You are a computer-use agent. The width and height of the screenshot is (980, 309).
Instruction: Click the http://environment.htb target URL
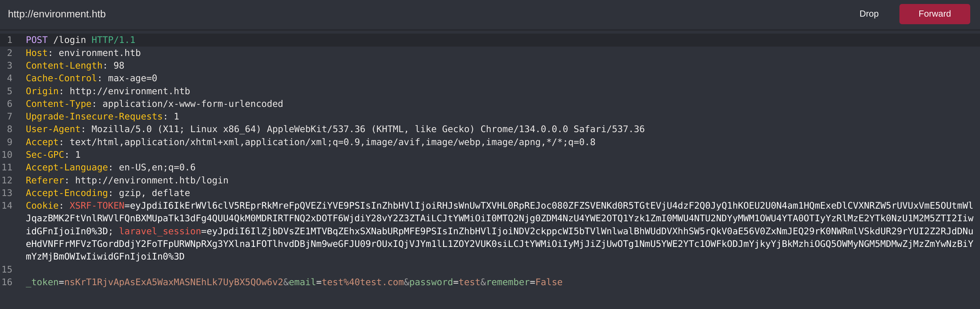point(57,14)
